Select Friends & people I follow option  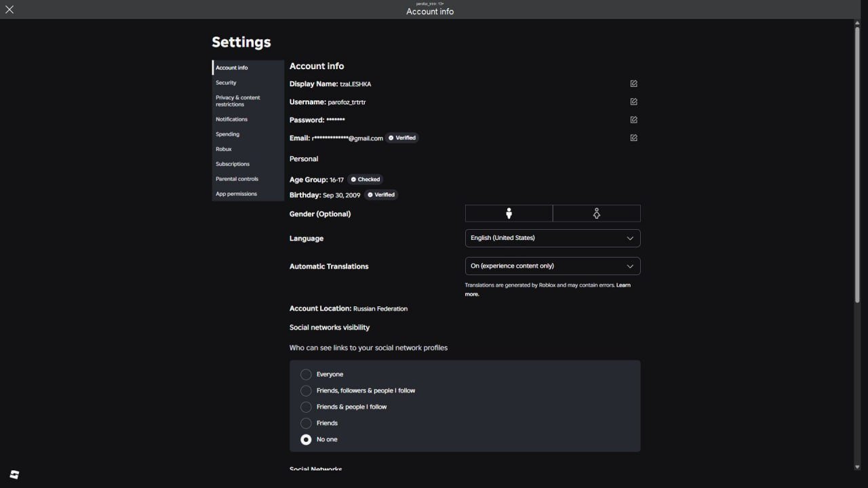click(306, 407)
